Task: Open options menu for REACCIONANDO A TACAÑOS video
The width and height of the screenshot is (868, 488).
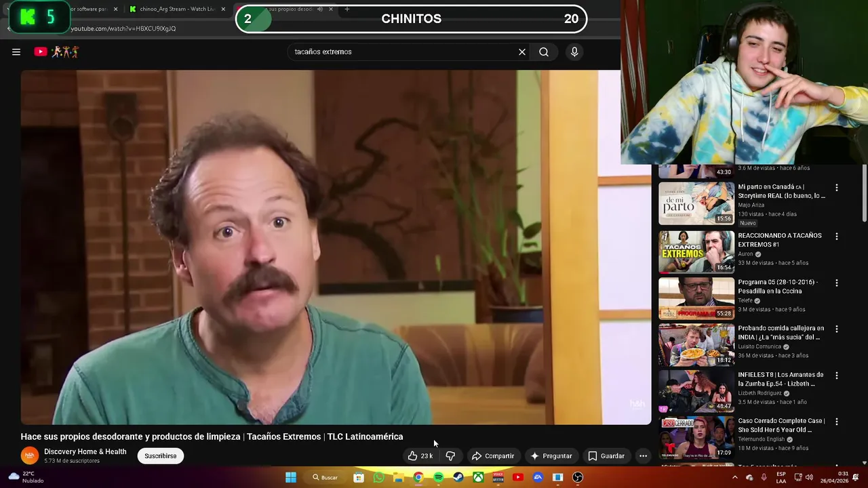Action: tap(837, 237)
